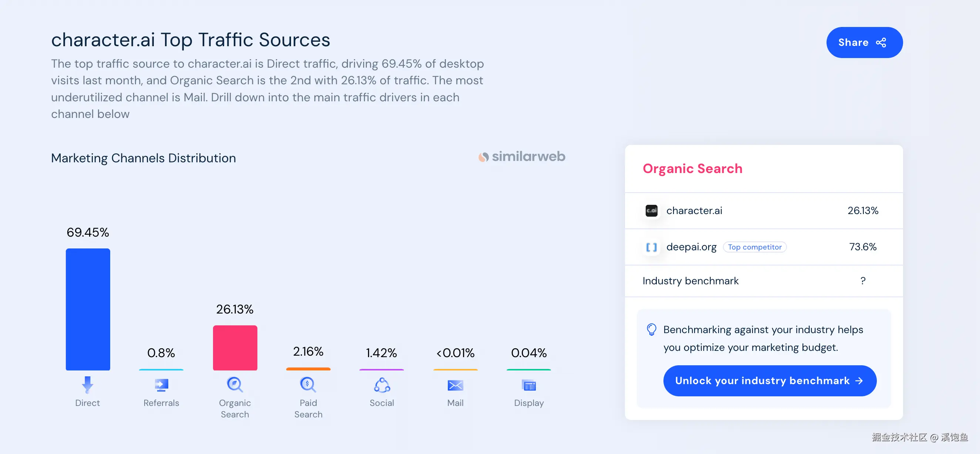Select the Display channel icon
This screenshot has width=980, height=454.
[529, 385]
